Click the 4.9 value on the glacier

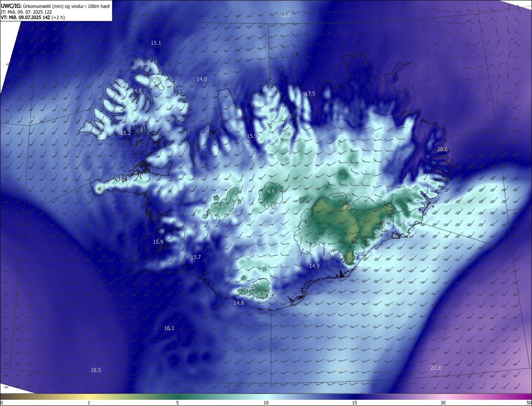[x=271, y=191]
